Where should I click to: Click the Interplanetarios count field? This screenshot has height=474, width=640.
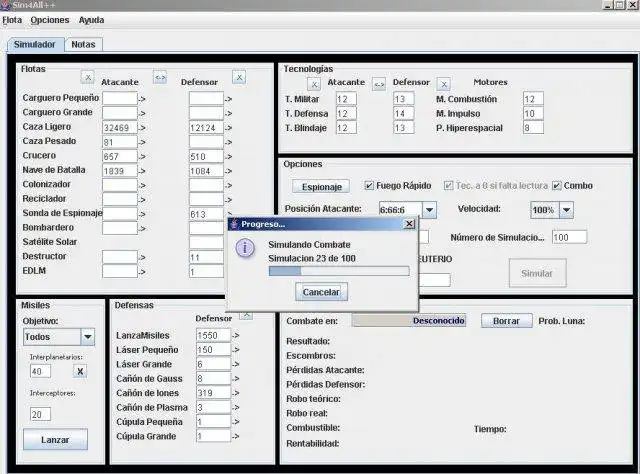pos(40,372)
